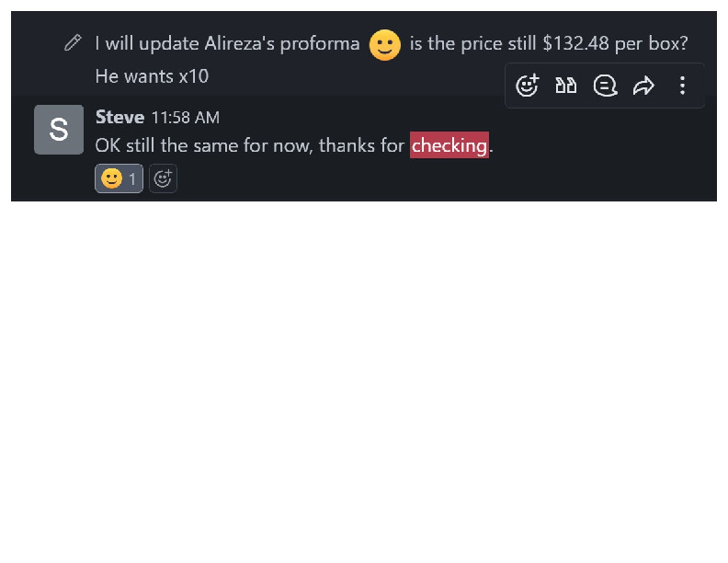Open the three-dot more options menu

click(x=682, y=86)
